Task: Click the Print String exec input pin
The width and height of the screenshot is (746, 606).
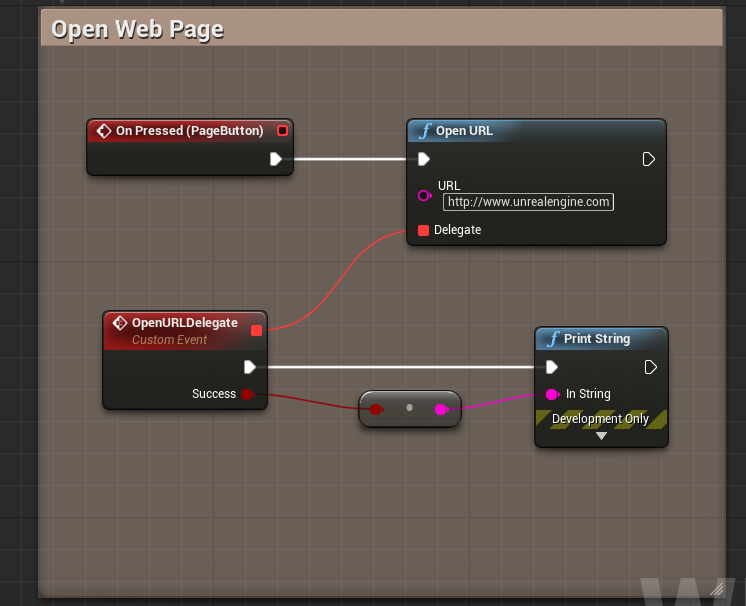Action: 552,367
